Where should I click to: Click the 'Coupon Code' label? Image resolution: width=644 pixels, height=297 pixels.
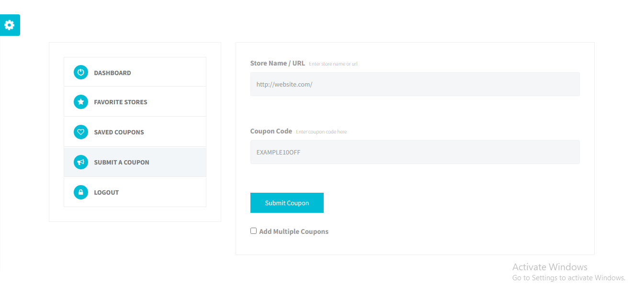coord(271,131)
